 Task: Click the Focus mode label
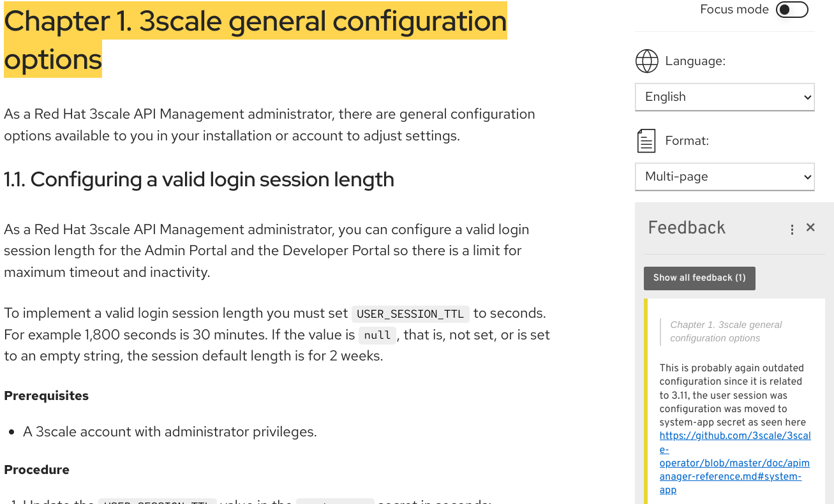(734, 10)
